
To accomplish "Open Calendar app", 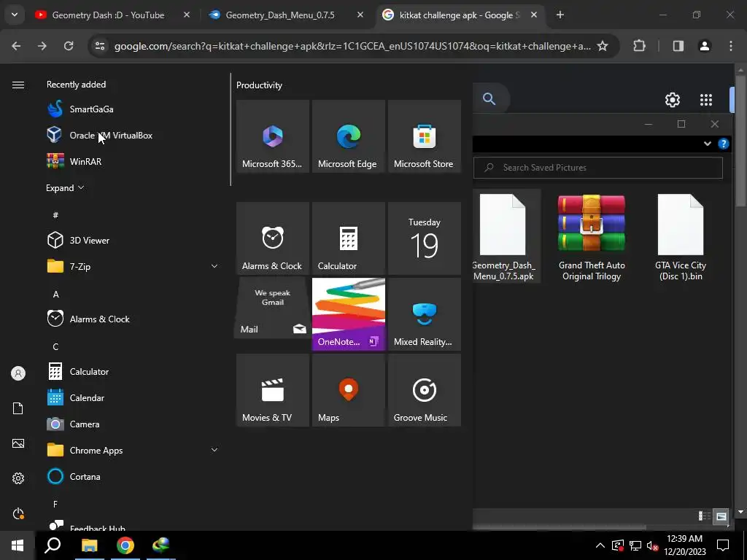I will click(x=133, y=397).
